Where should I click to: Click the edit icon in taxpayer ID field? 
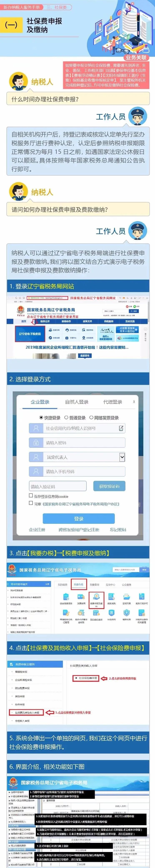[121, 428]
